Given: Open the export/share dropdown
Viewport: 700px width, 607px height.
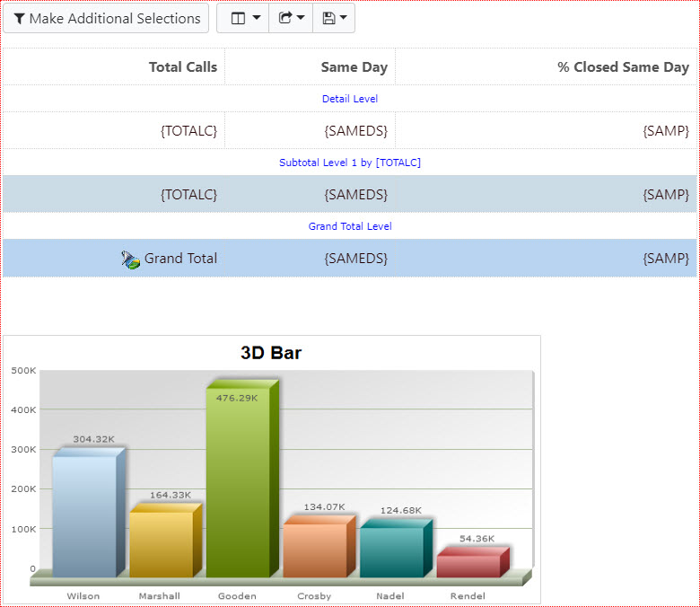Looking at the screenshot, I should [x=291, y=18].
